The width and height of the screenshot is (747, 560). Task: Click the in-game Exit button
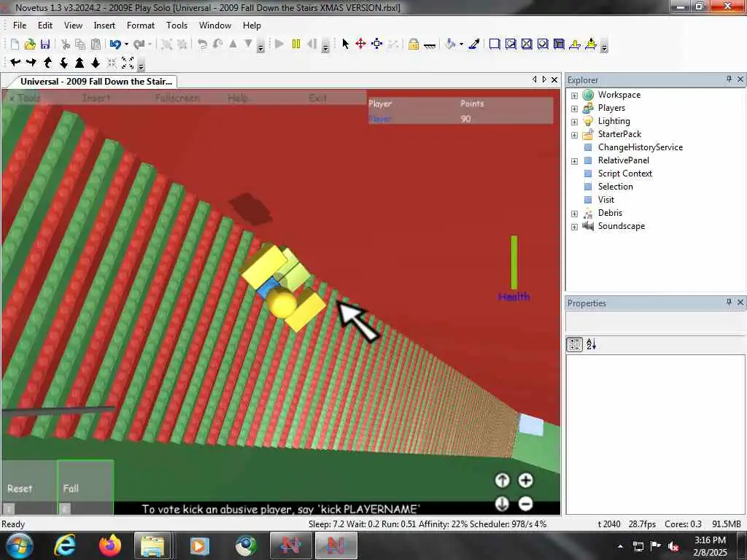click(318, 98)
